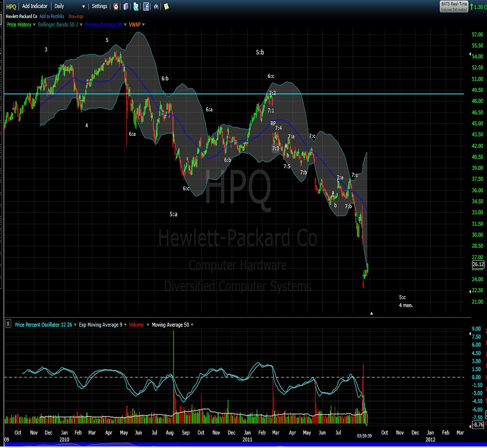Click the 5:c wave annotation

point(403,298)
